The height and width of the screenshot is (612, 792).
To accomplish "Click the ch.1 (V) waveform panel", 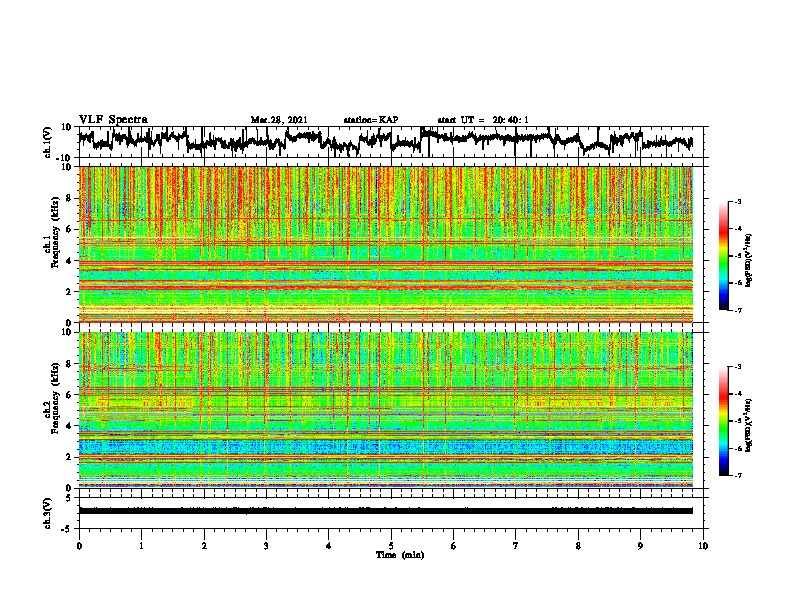I will [x=390, y=142].
